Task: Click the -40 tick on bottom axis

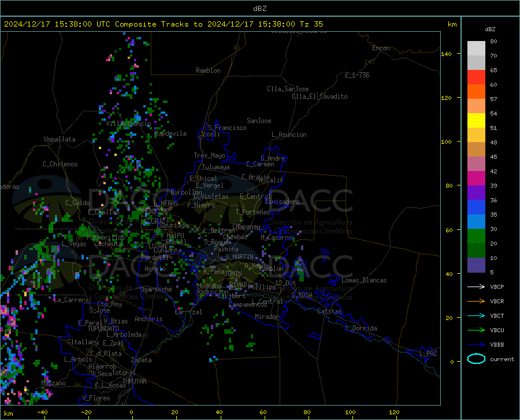Action: (42, 412)
